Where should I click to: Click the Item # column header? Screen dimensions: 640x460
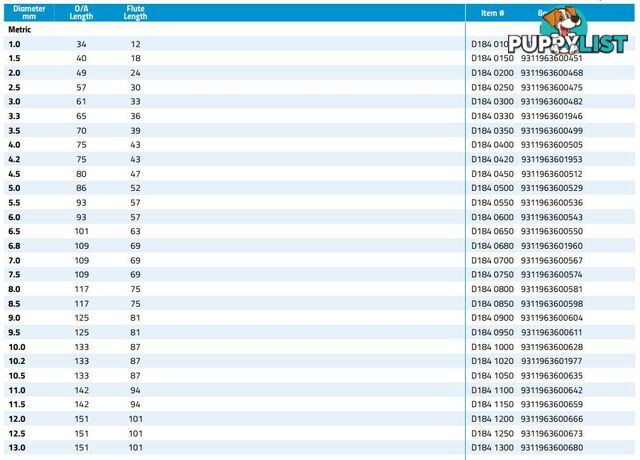tap(492, 13)
